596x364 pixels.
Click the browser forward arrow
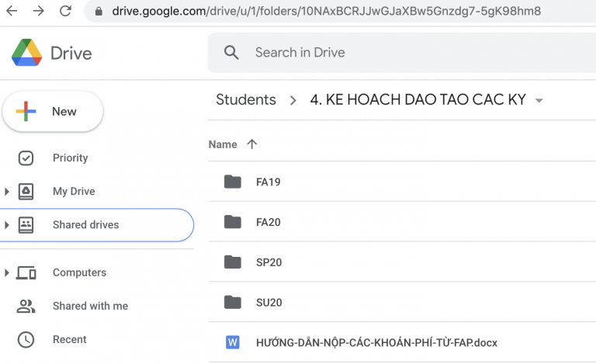pos(38,11)
